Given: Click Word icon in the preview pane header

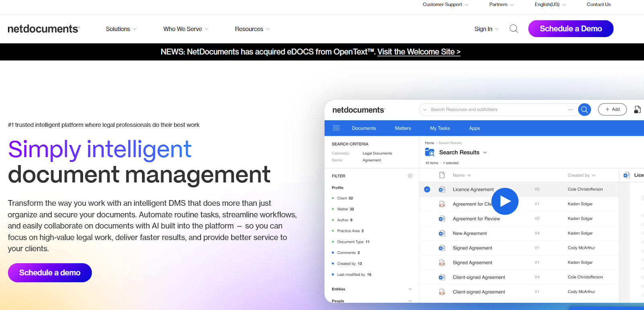Looking at the screenshot, I should (x=627, y=175).
